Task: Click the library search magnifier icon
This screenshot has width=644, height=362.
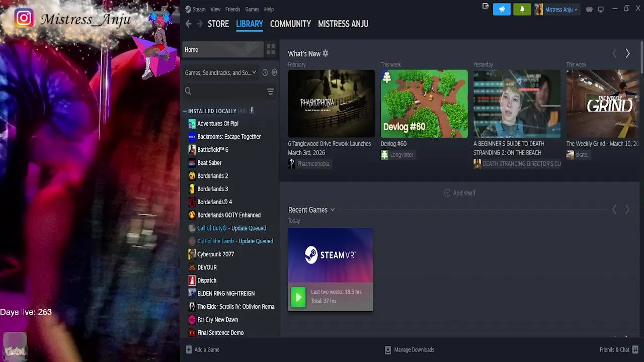Action: (x=188, y=91)
